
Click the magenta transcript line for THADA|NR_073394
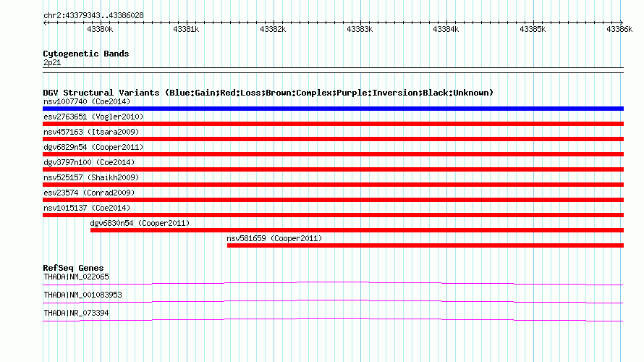(x=333, y=319)
